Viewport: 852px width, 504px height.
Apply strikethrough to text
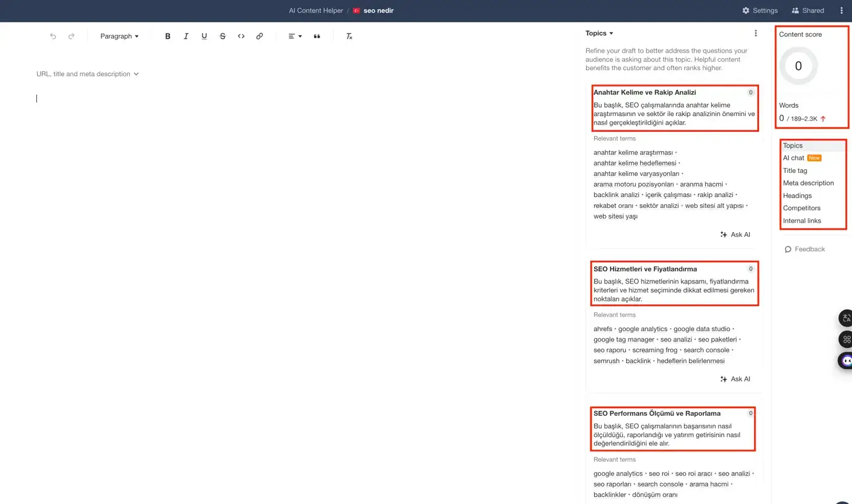tap(222, 36)
